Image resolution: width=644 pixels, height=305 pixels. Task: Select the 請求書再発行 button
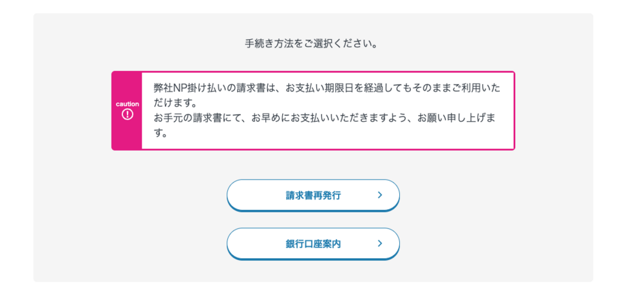click(313, 196)
